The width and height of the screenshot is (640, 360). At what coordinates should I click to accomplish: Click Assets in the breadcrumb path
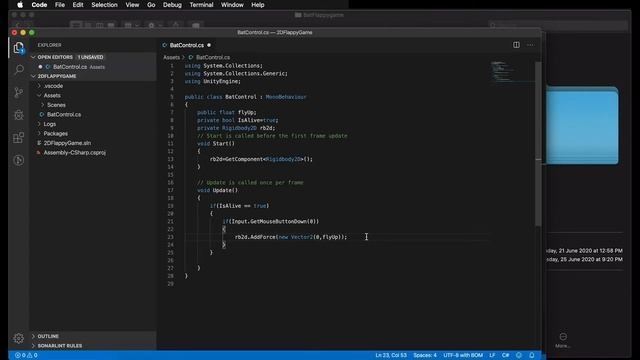pyautogui.click(x=171, y=58)
